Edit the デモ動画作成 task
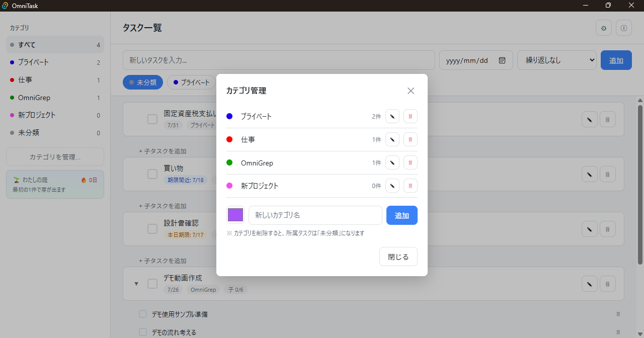This screenshot has width=644, height=338. (x=590, y=284)
